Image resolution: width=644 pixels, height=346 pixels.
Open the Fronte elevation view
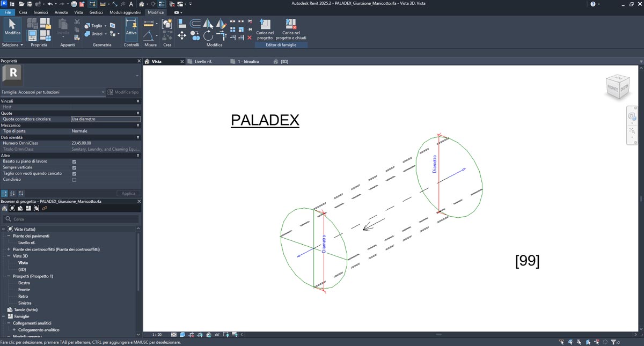24,290
